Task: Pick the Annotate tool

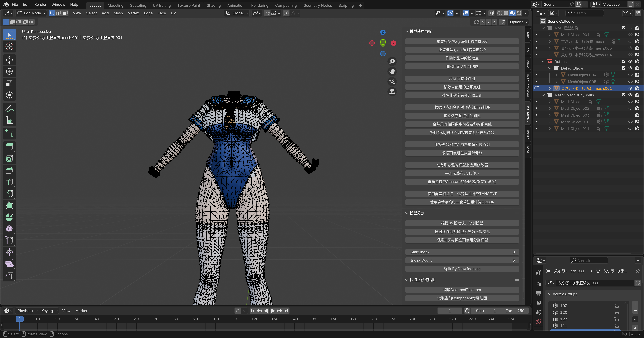Action: 9,109
